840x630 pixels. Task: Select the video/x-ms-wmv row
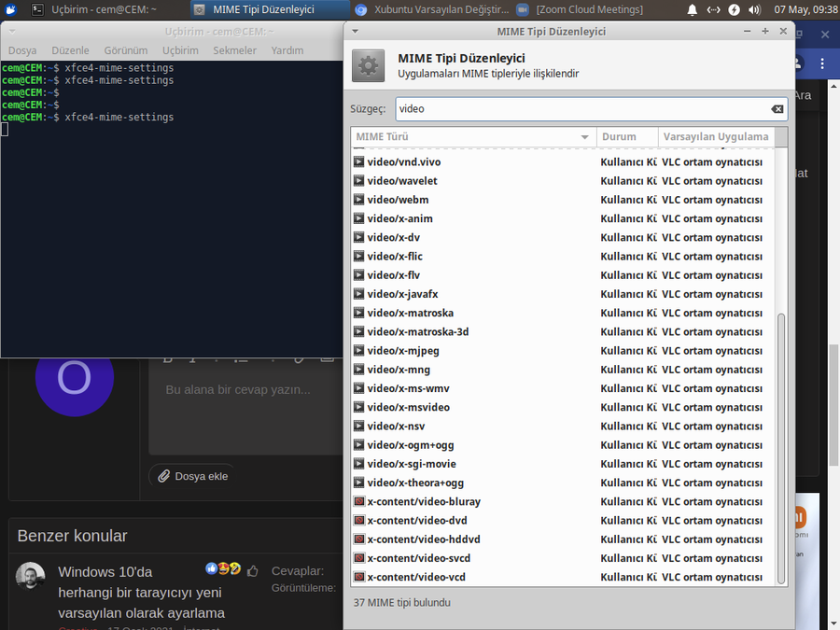point(564,388)
